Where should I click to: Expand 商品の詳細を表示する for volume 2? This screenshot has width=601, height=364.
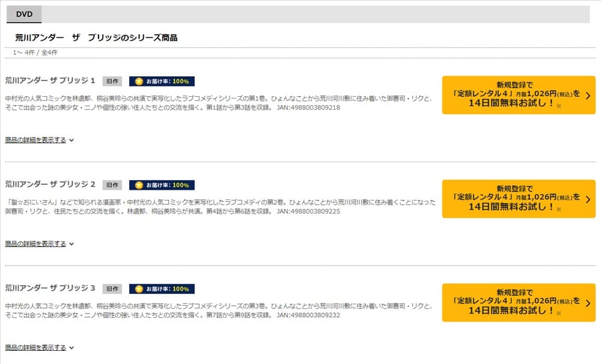[39, 244]
